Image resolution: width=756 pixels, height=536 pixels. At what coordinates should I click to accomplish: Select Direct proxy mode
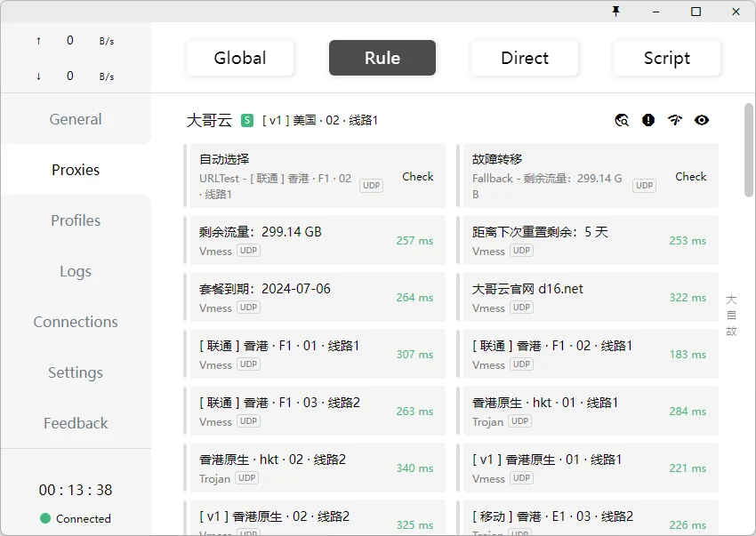(525, 58)
